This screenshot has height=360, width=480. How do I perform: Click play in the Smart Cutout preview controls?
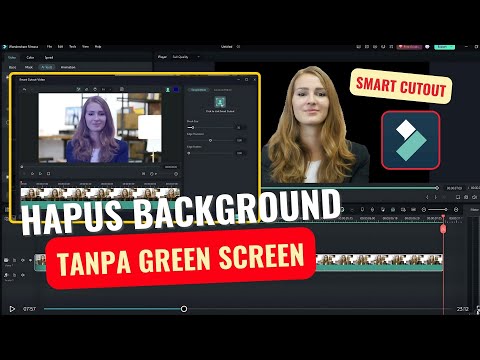tap(40, 174)
